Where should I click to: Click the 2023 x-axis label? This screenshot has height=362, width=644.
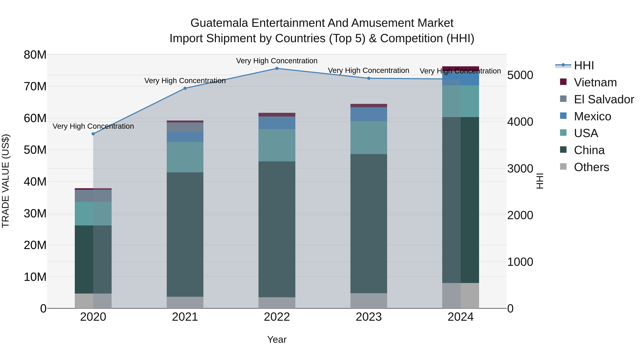[369, 317]
